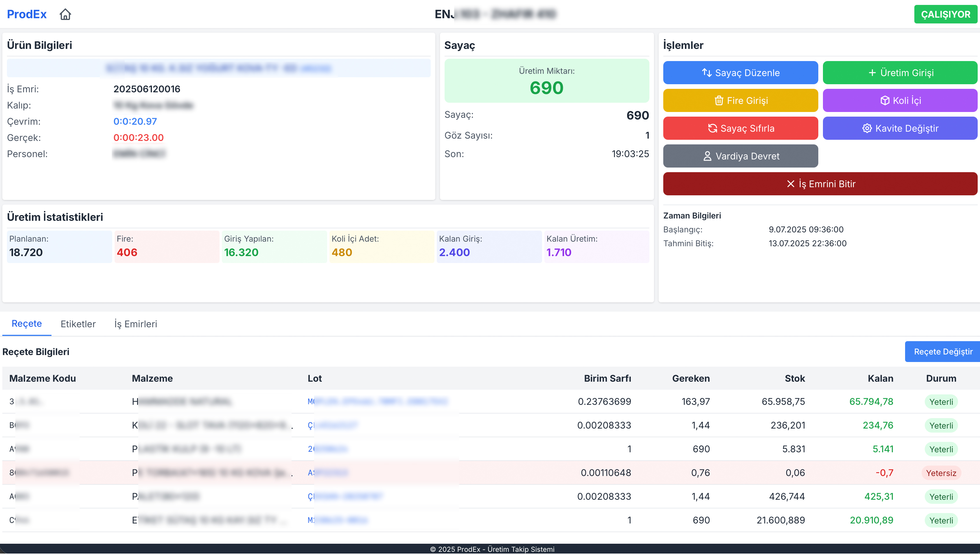Open the lot link in Yetersiz row
This screenshot has height=555, width=980.
(x=328, y=473)
